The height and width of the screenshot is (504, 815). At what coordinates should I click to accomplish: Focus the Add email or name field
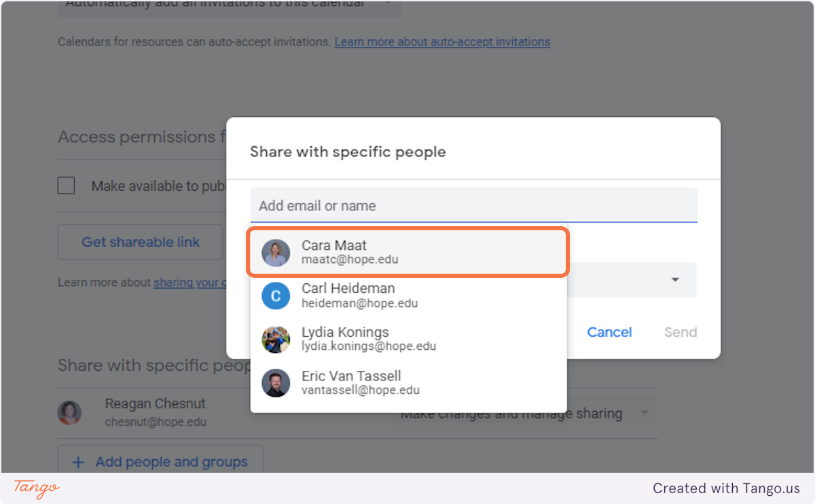tap(473, 206)
